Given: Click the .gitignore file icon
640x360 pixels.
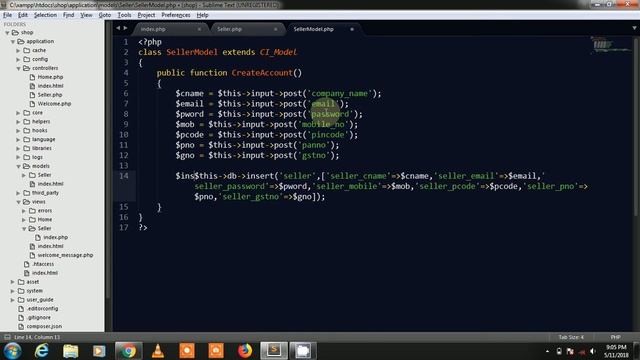Looking at the screenshot, I should click(x=21, y=318).
